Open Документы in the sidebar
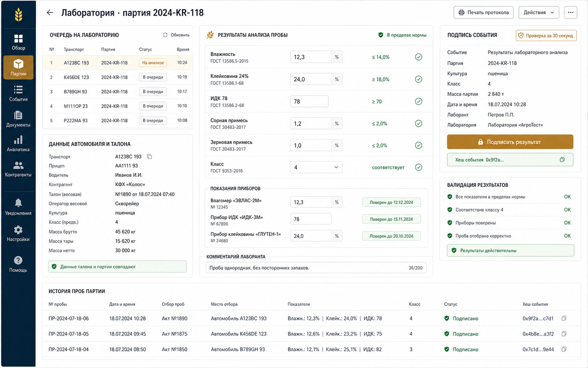 18,119
